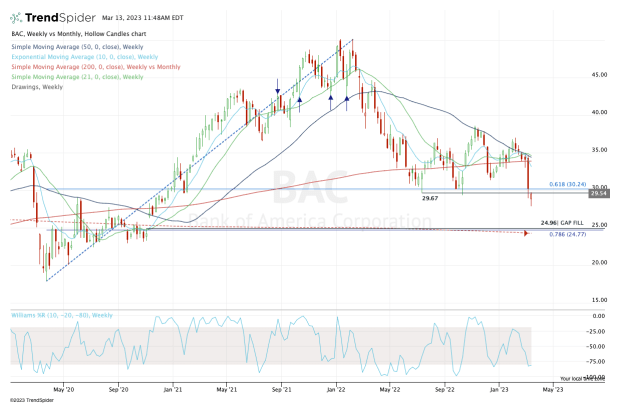The height and width of the screenshot is (405, 620).
Task: Click the 0.618 (30.24) Fibonacci level label
Action: point(567,187)
